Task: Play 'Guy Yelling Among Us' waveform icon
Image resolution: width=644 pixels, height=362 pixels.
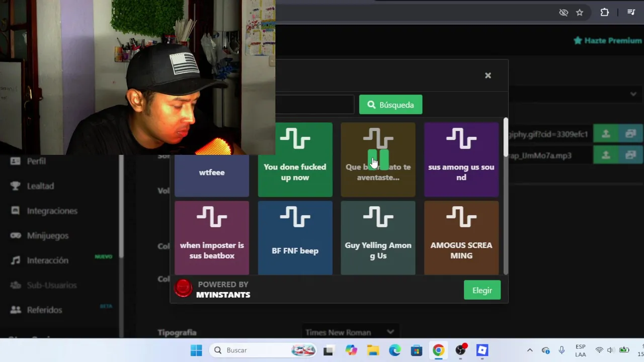Action: tap(378, 218)
